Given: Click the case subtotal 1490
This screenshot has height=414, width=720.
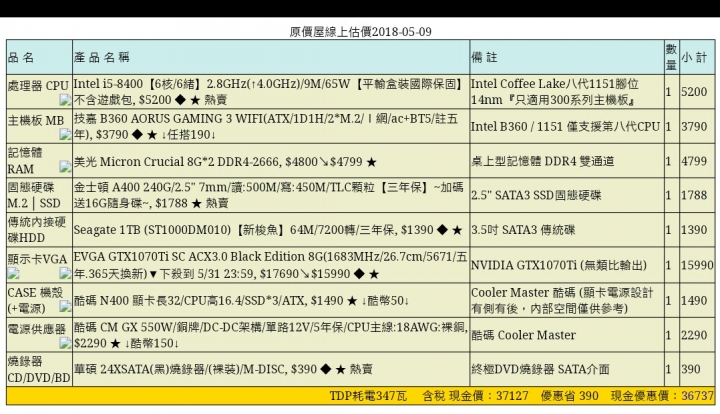Looking at the screenshot, I should tap(694, 300).
